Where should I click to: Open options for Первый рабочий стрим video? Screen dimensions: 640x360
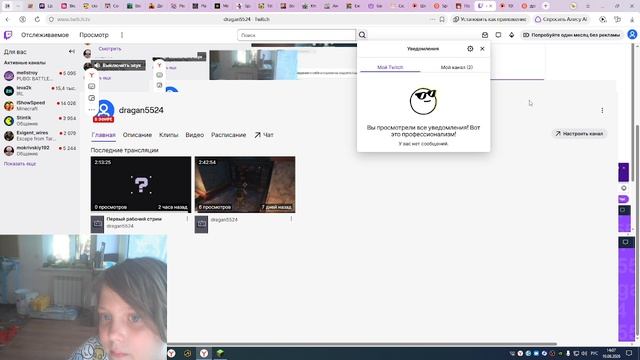coord(187,219)
